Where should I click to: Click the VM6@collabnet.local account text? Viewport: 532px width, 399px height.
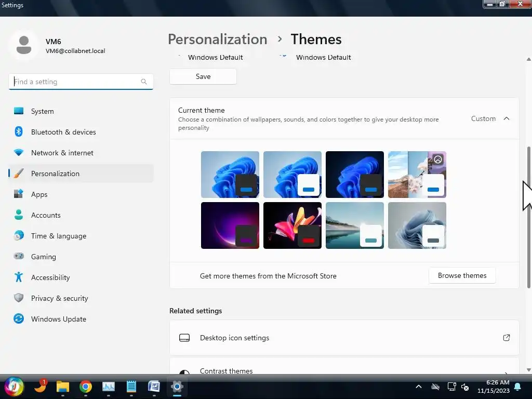(x=75, y=51)
